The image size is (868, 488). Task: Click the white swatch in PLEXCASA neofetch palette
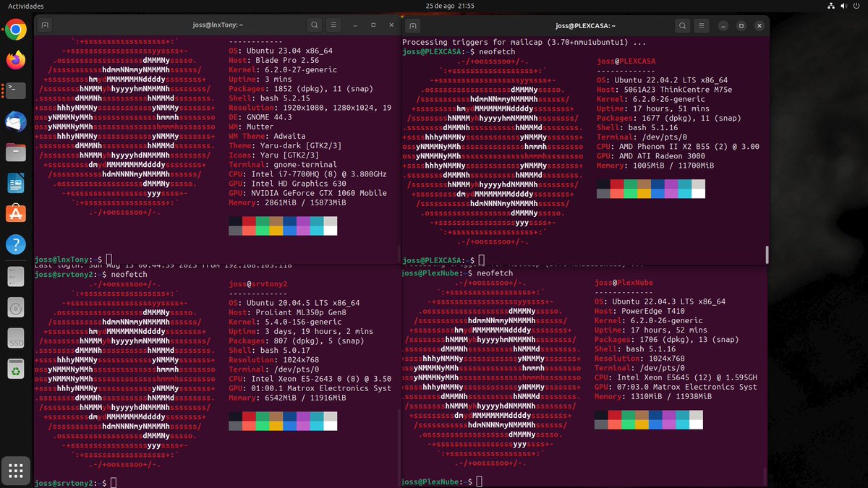click(x=698, y=193)
